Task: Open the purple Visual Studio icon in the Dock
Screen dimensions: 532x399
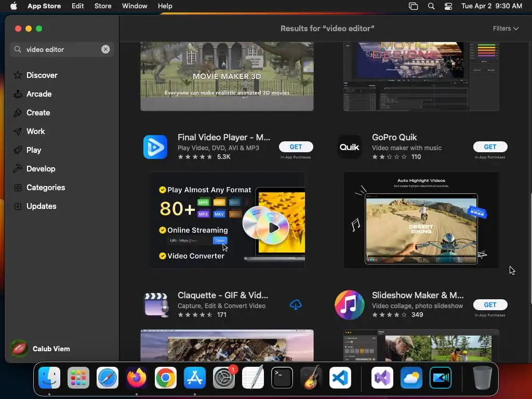Action: (382, 378)
